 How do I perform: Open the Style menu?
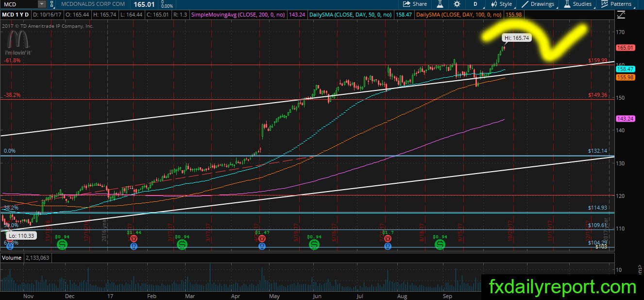pos(502,4)
